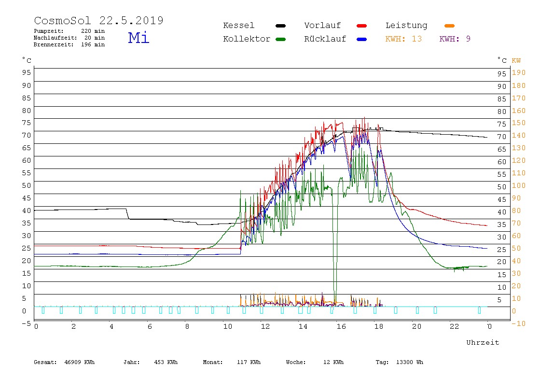554x392 pixels.
Task: Click hour 6 on the time axis
Action: (150, 327)
